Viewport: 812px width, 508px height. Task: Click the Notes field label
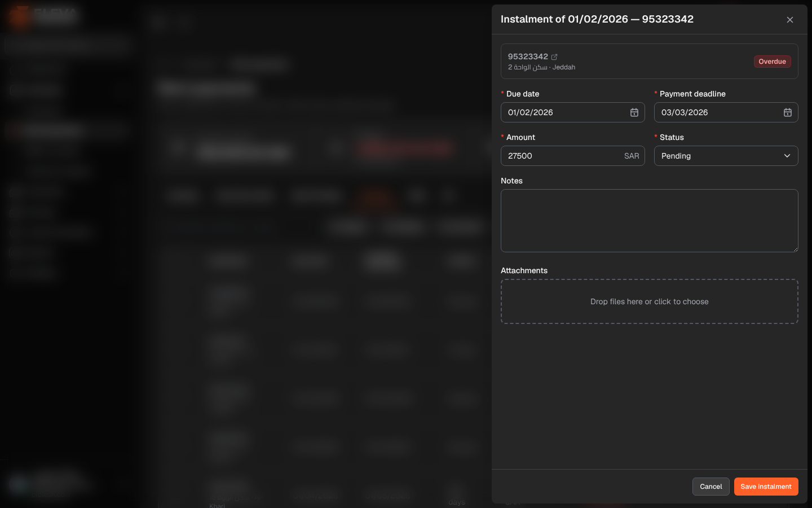512,181
